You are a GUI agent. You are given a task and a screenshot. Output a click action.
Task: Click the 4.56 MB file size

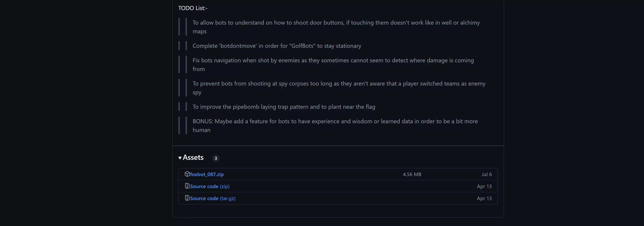(412, 174)
